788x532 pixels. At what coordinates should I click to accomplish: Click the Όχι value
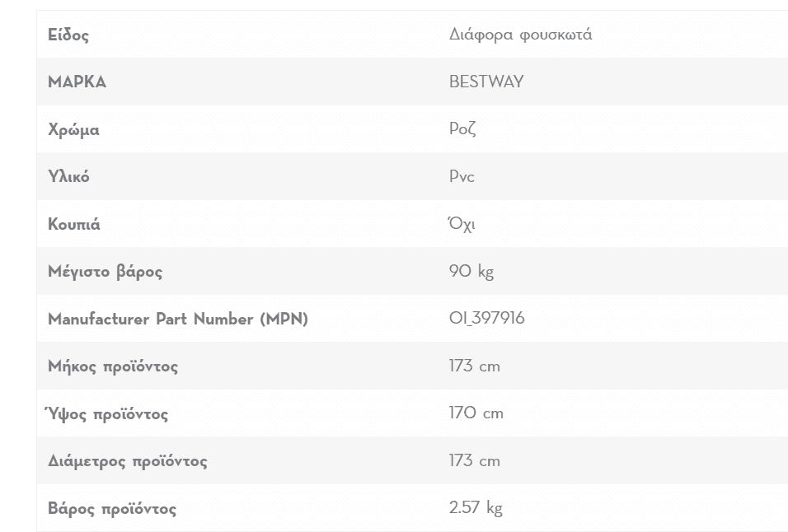[x=462, y=223]
